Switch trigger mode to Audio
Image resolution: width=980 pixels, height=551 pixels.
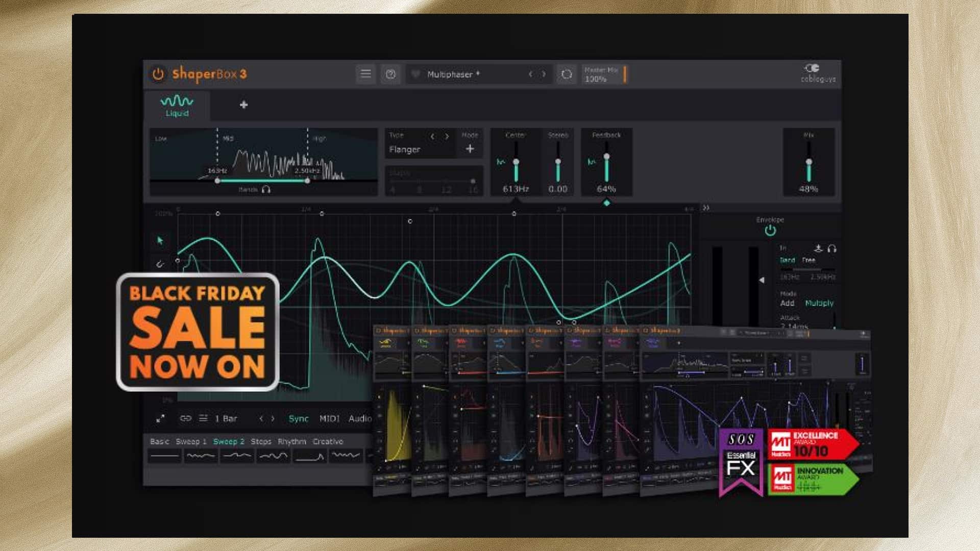[360, 419]
